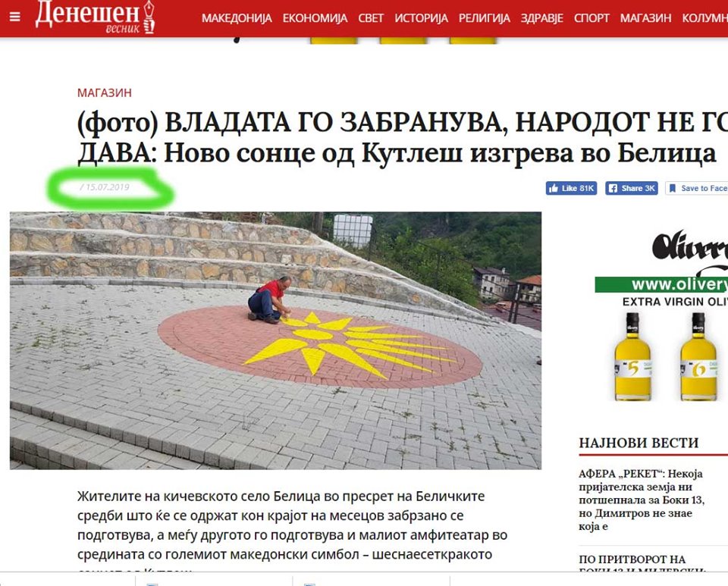Image resolution: width=728 pixels, height=586 pixels.
Task: Click the 15.07.2019 article date
Action: point(105,187)
